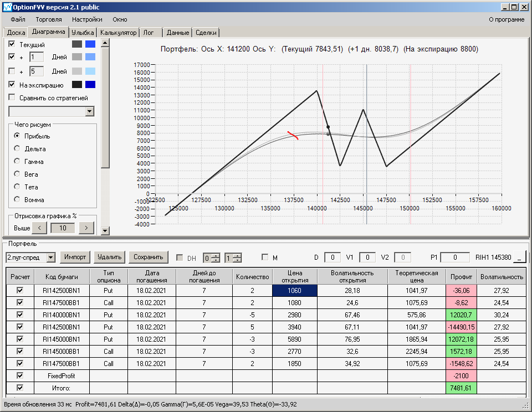Uncheck Расчет for Итого row
Image resolution: width=532 pixels, height=412 pixels.
click(20, 388)
